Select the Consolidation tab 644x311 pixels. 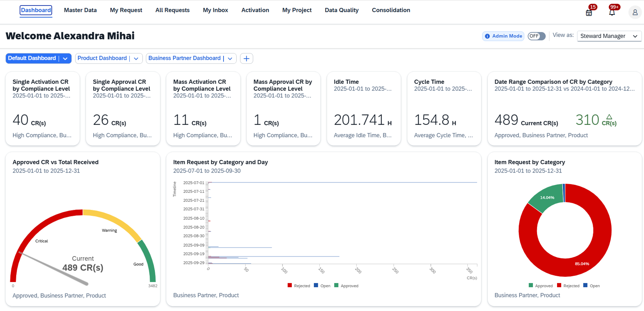coord(391,10)
